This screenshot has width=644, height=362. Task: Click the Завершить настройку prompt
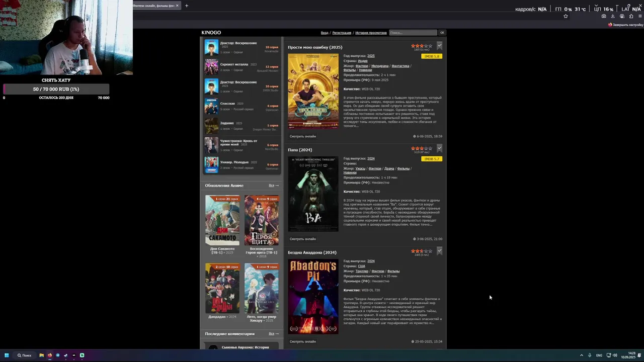point(625,24)
